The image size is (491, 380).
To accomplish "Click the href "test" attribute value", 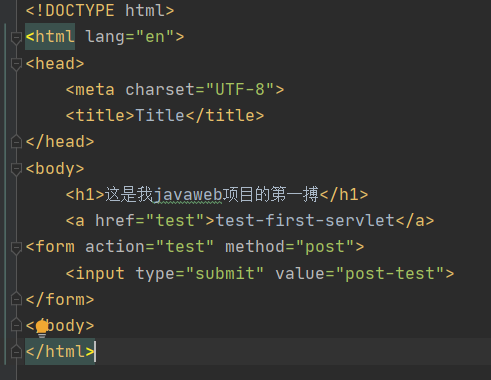I will coord(175,221).
